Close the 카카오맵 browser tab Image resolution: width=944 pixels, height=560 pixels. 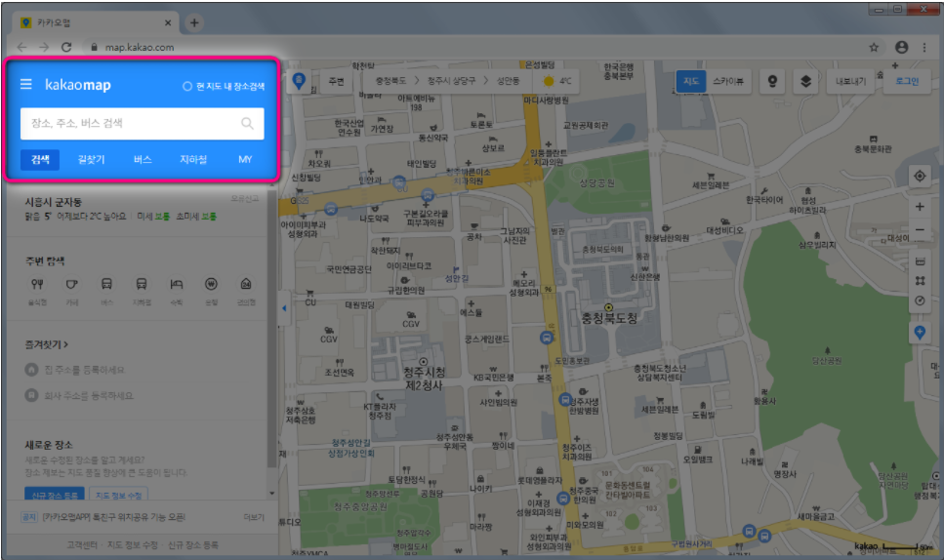click(167, 22)
